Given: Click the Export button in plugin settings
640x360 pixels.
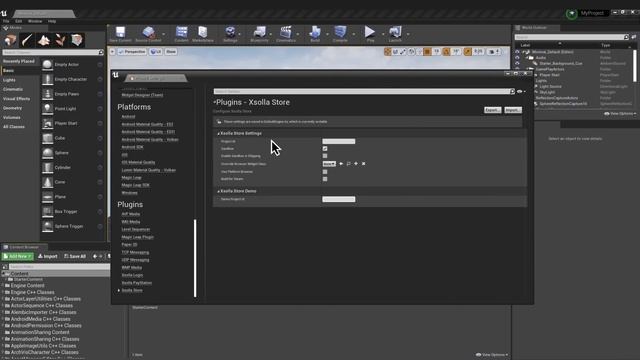Looking at the screenshot, I should tap(492, 110).
